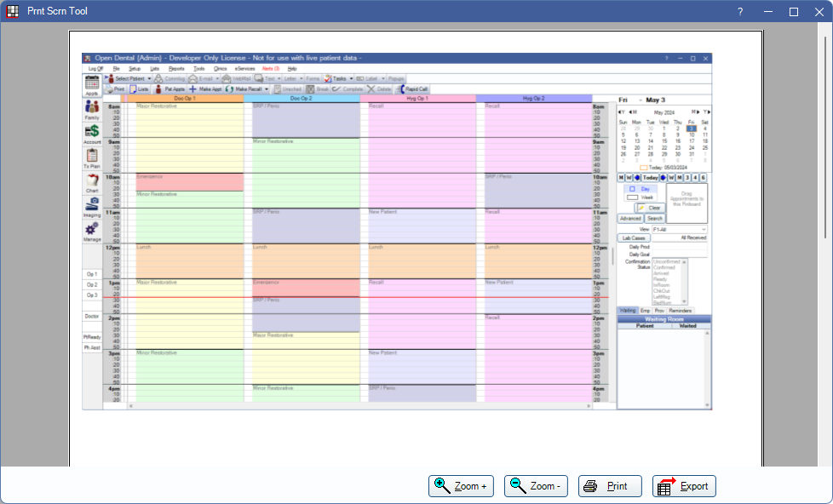The height and width of the screenshot is (504, 833).
Task: Click the Zoom + magnifier button
Action: point(462,486)
